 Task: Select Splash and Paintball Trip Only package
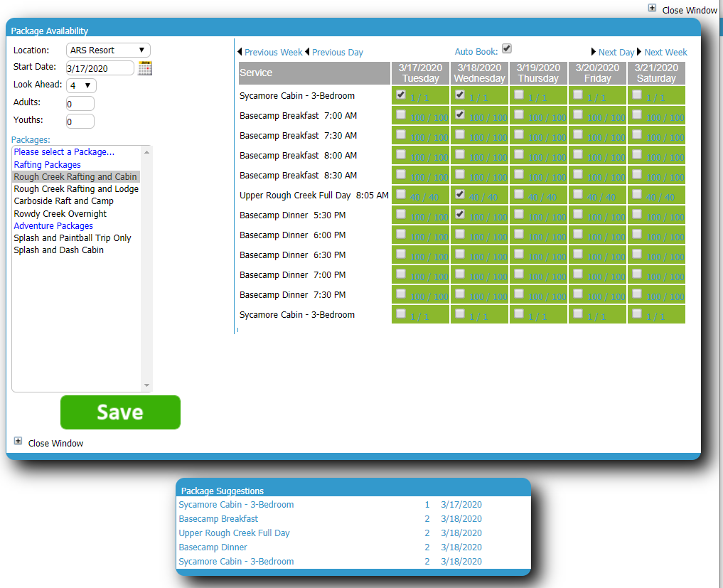coord(73,238)
